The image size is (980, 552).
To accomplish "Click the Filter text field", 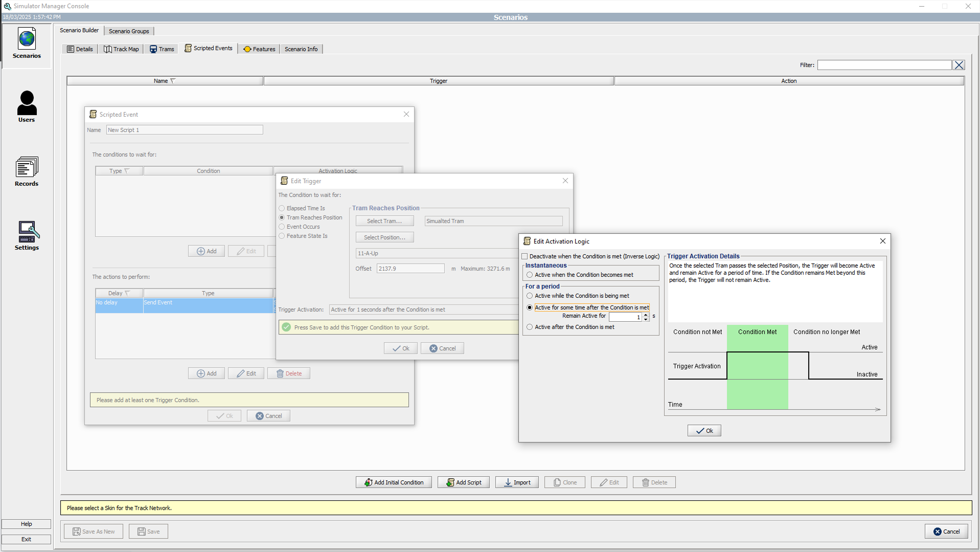I will pos(884,65).
